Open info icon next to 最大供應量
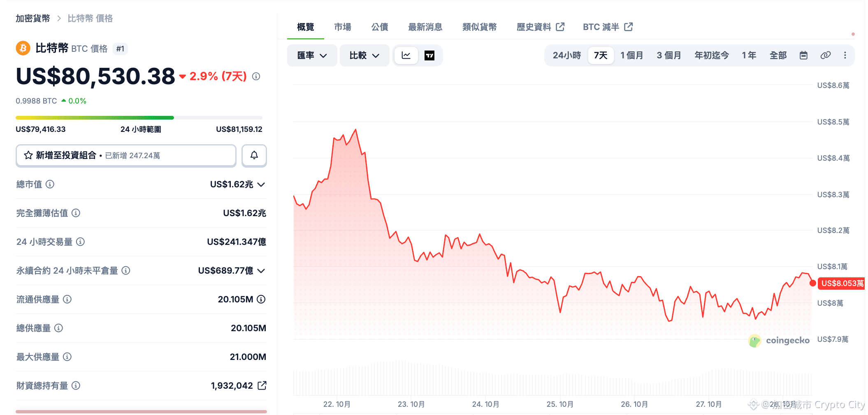868x415 pixels. point(67,357)
